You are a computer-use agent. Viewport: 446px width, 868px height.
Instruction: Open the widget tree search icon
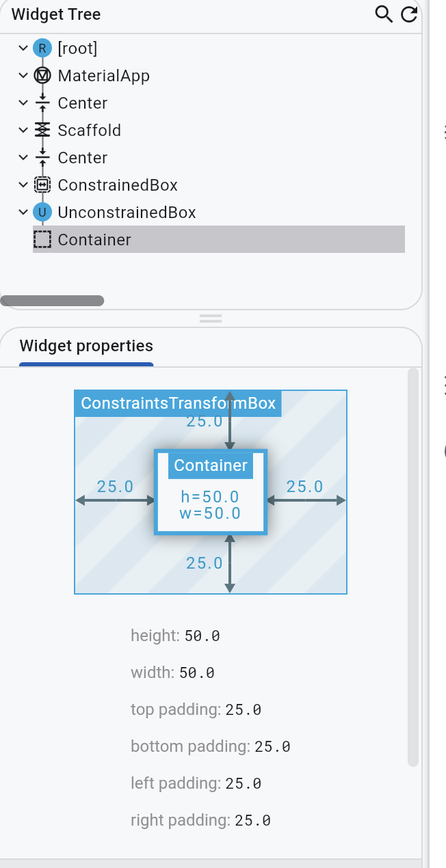[384, 14]
